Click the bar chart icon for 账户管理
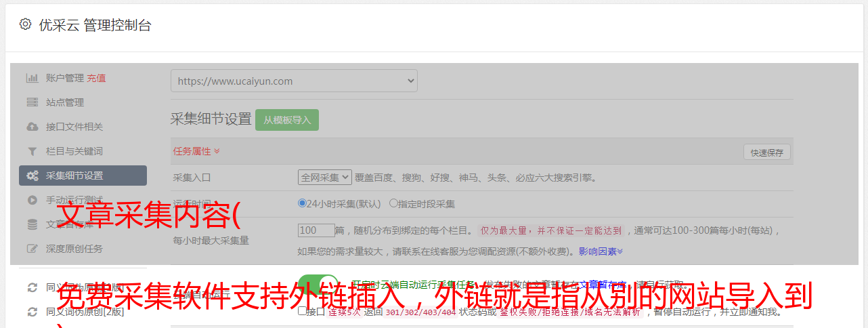 tap(32, 78)
